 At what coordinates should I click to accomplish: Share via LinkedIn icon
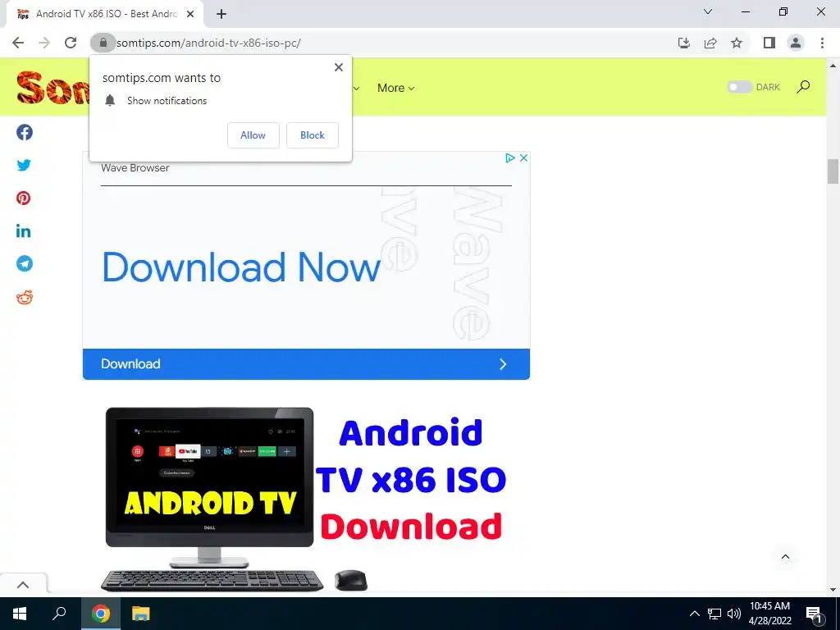click(x=24, y=231)
